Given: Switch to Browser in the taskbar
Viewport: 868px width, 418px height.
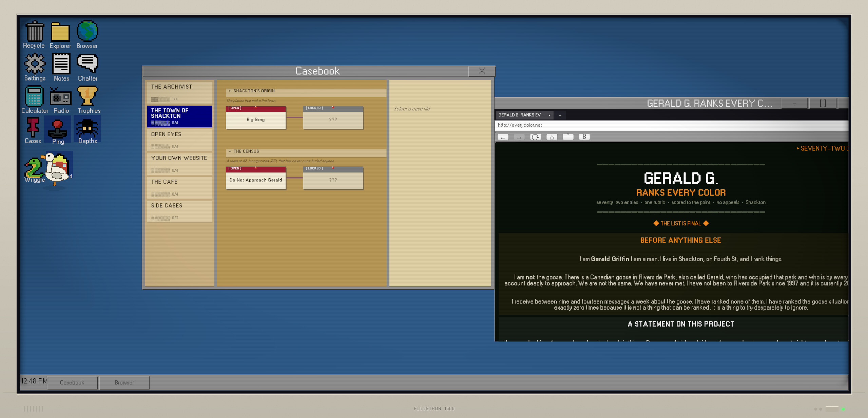Looking at the screenshot, I should [124, 382].
